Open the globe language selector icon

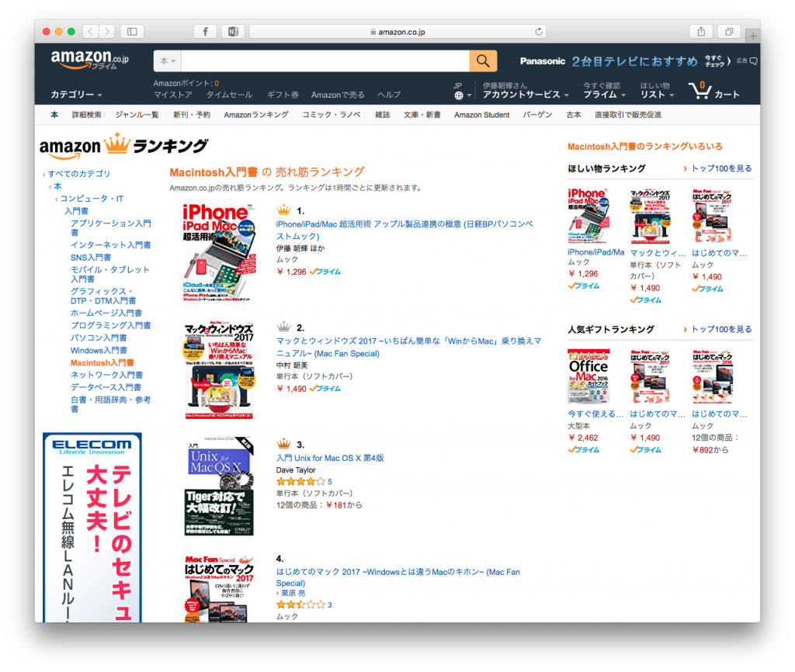(459, 95)
